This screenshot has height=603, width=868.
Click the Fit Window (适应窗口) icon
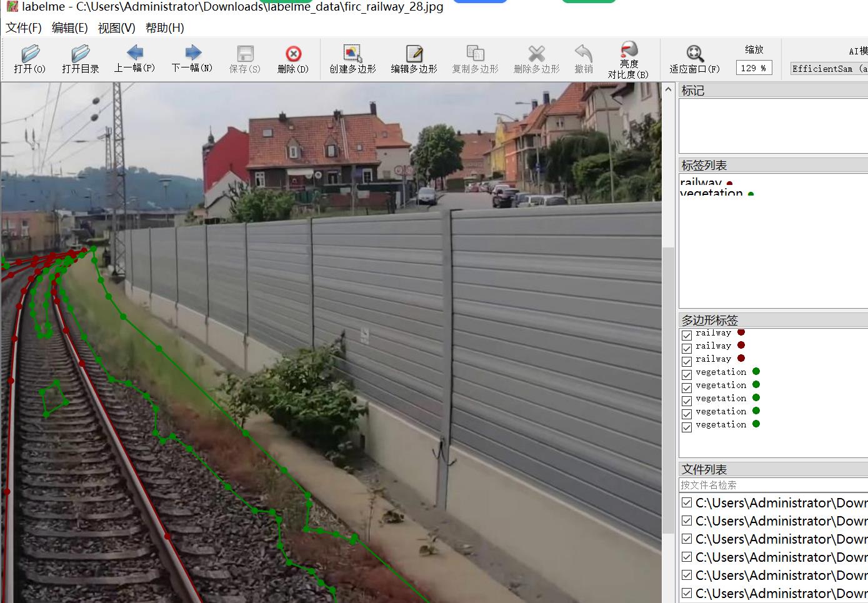(x=694, y=59)
